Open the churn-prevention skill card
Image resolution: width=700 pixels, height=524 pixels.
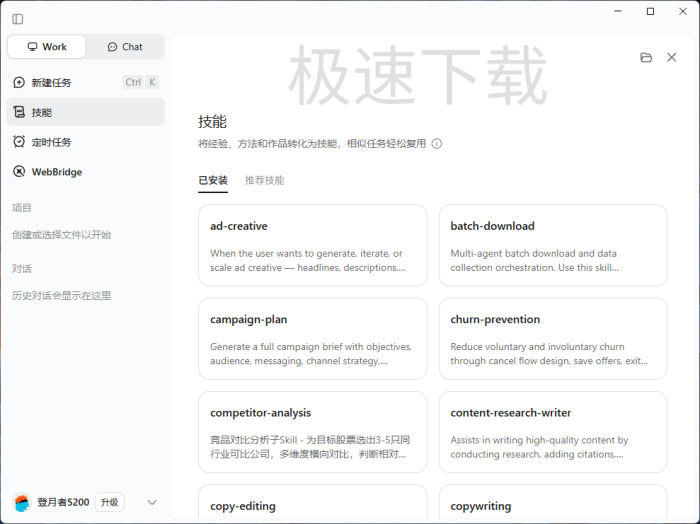tap(553, 339)
